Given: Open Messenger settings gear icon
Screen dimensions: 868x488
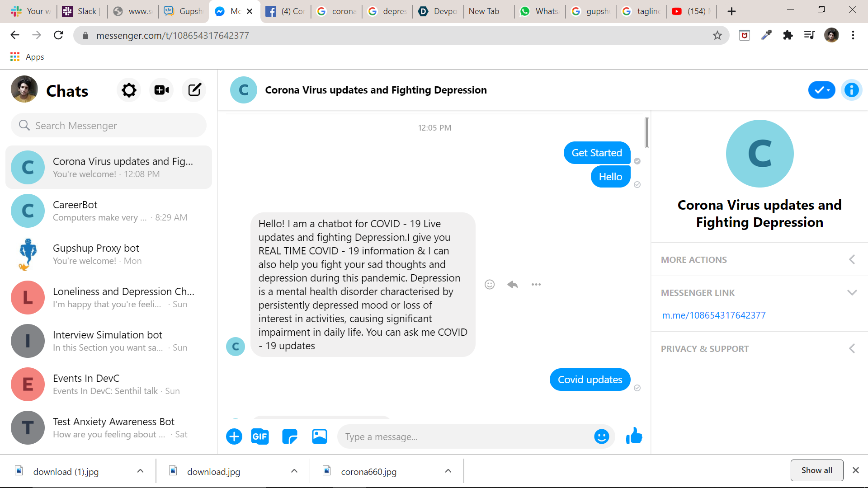Looking at the screenshot, I should click(129, 90).
